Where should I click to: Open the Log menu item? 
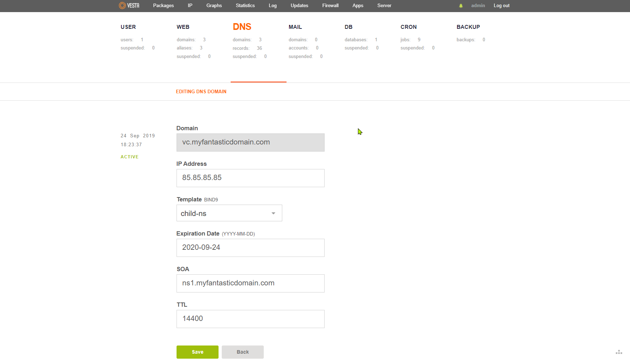(273, 5)
